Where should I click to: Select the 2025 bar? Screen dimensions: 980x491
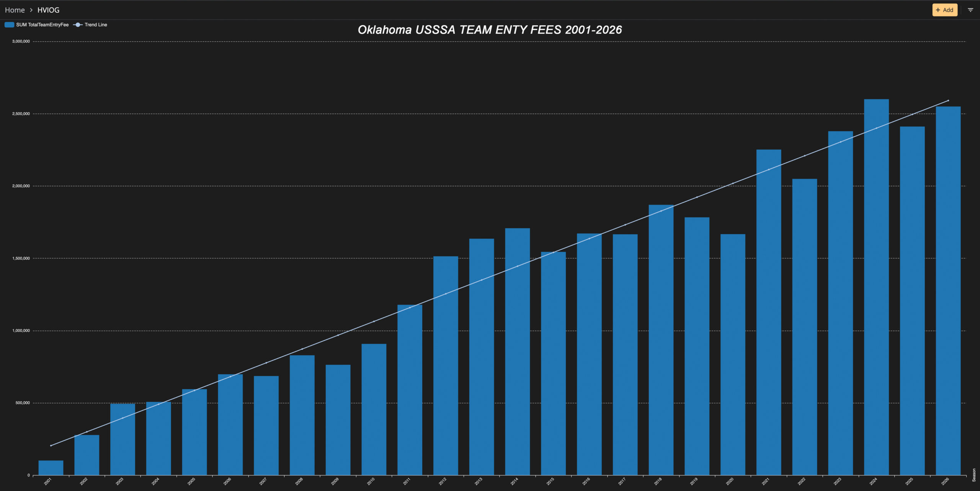coord(912,301)
